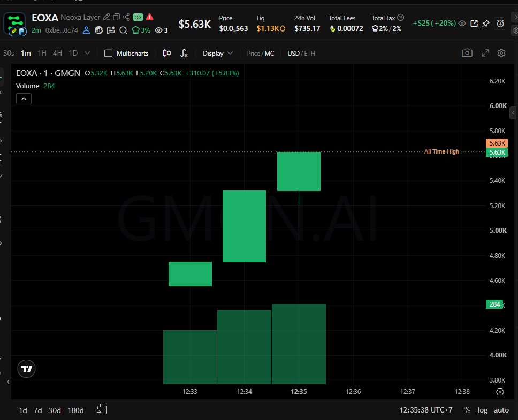Screen dimensions: 518x420
Task: Click the EOXA token logo image
Action: tap(14, 24)
